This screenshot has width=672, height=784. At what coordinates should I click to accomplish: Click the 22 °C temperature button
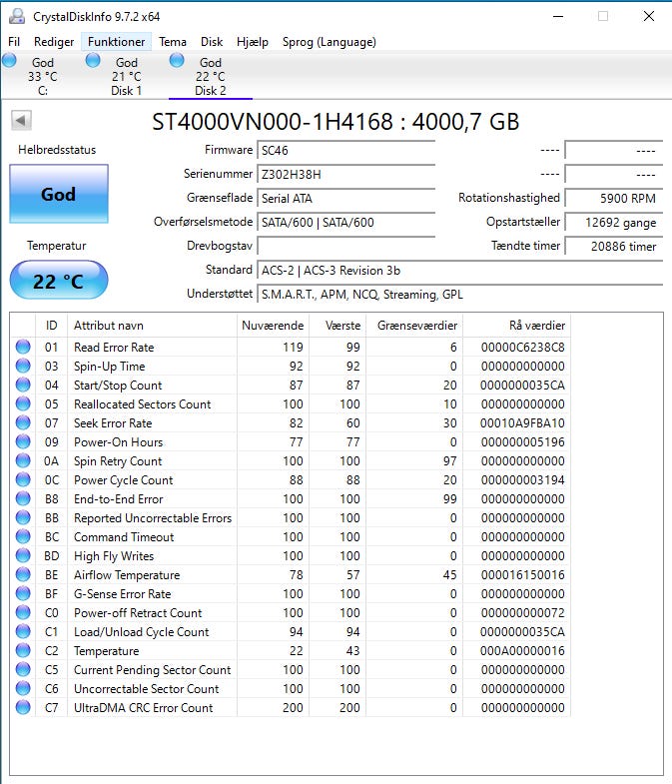(x=58, y=282)
